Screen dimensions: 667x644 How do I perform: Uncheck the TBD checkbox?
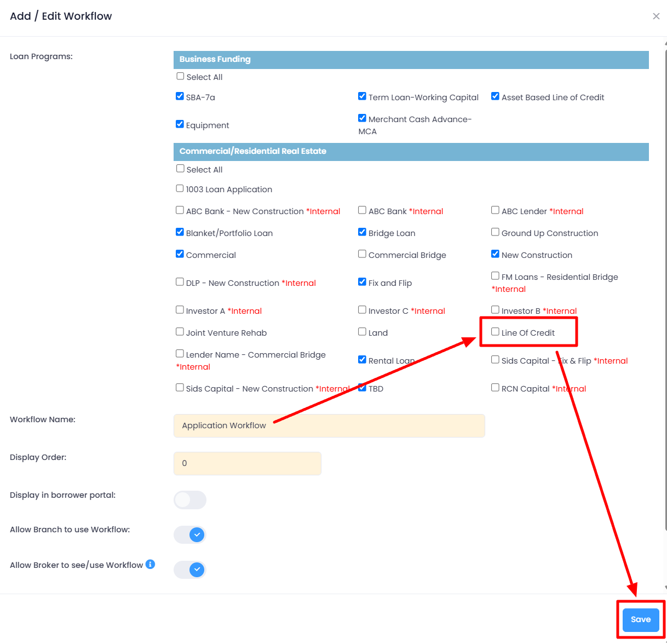point(362,387)
